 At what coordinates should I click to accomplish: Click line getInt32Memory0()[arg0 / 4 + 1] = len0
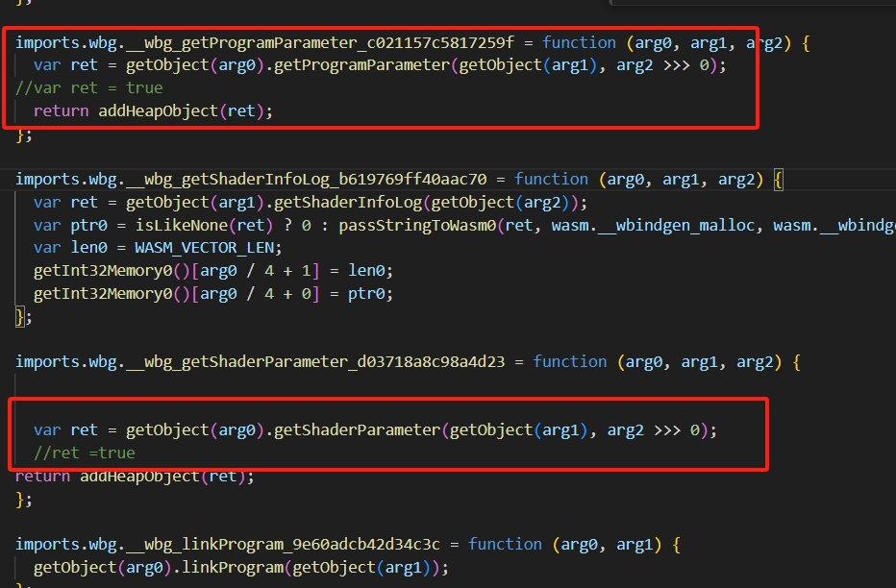tap(213, 271)
